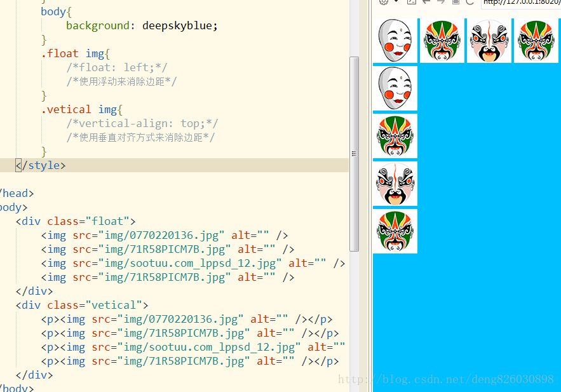Open the console icon in preview toolbar
Screen dimensions: 561x392
412,2
